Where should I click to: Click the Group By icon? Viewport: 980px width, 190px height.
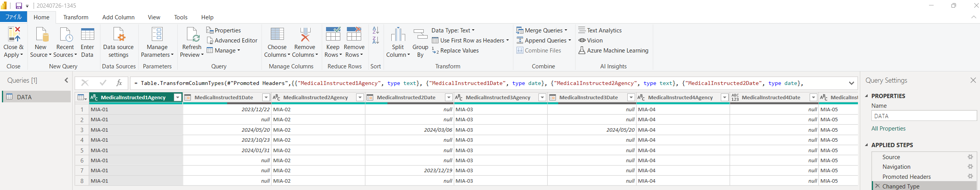pos(420,34)
